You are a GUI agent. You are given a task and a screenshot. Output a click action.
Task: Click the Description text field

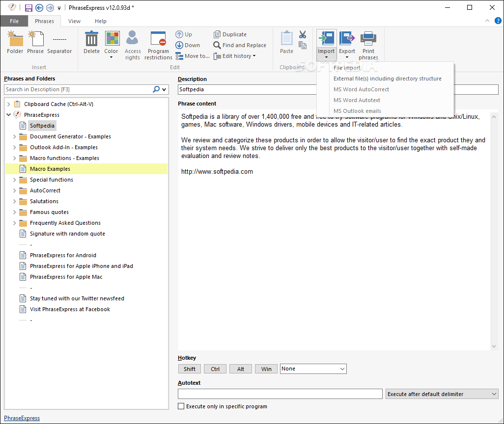click(247, 90)
